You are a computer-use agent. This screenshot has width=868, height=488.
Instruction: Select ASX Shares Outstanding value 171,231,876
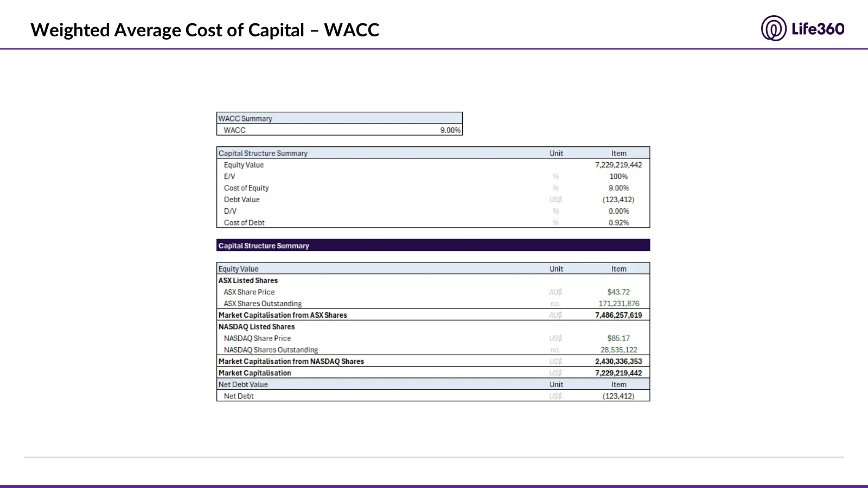pyautogui.click(x=619, y=304)
